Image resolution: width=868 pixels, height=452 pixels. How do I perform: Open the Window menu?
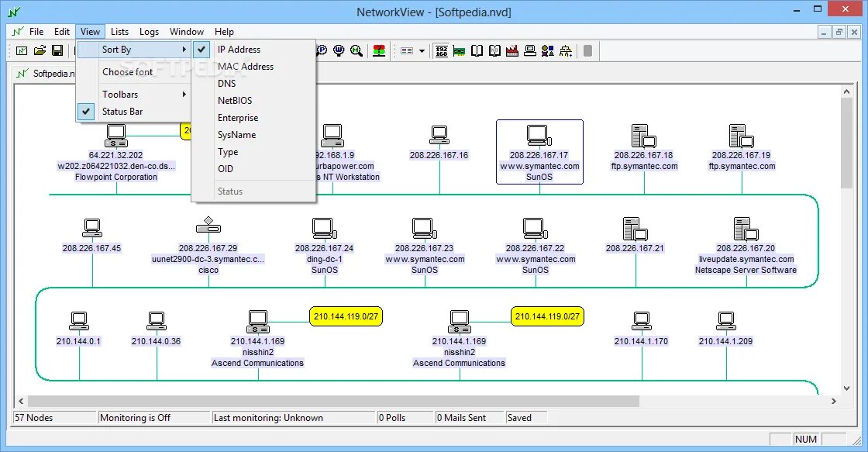click(x=187, y=32)
